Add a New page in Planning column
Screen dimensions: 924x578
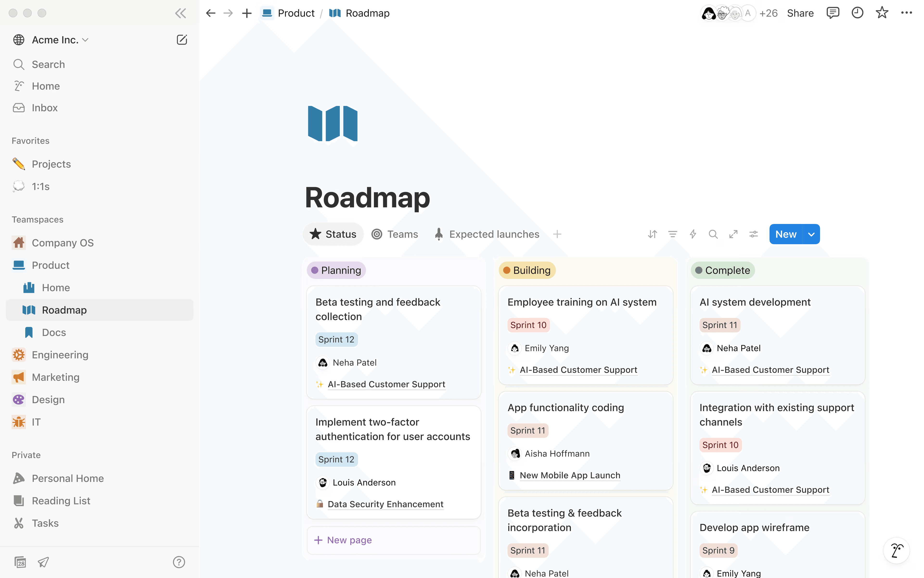coord(394,540)
